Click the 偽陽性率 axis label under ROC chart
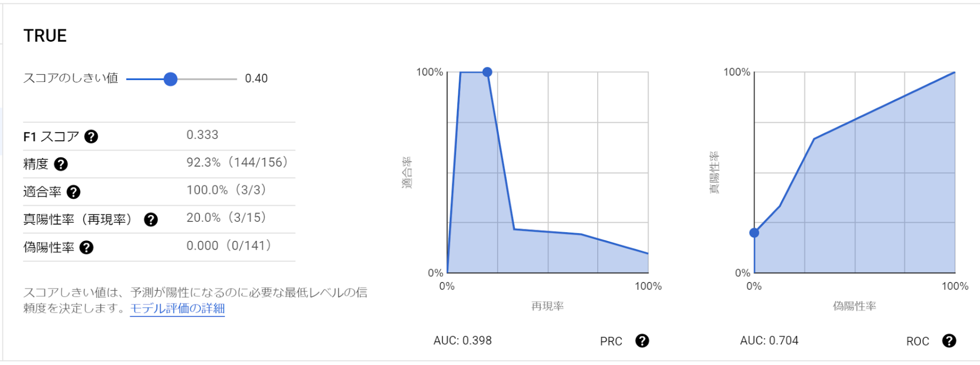980x365 pixels. 854,306
